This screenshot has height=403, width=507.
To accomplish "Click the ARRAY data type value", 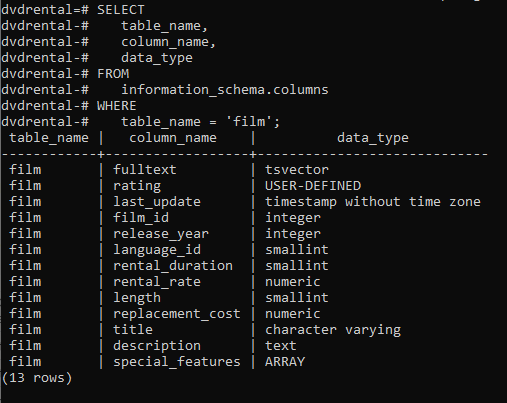I will [x=285, y=362].
